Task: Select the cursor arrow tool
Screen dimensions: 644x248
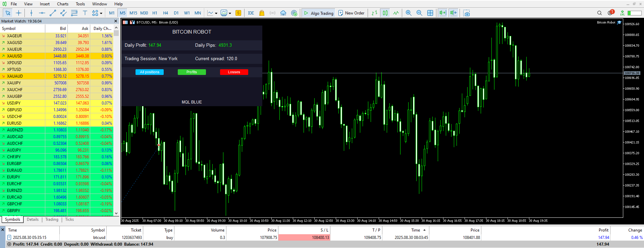Action: (8, 13)
